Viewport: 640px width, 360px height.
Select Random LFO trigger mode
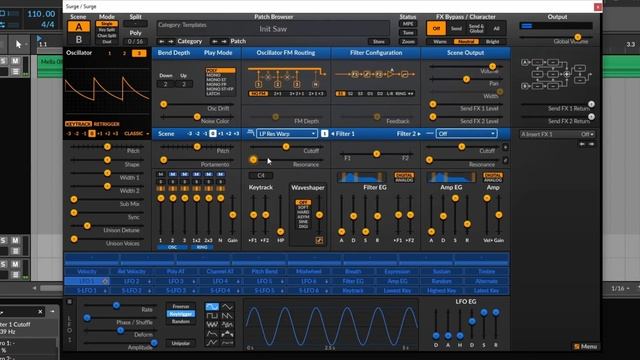(180, 321)
